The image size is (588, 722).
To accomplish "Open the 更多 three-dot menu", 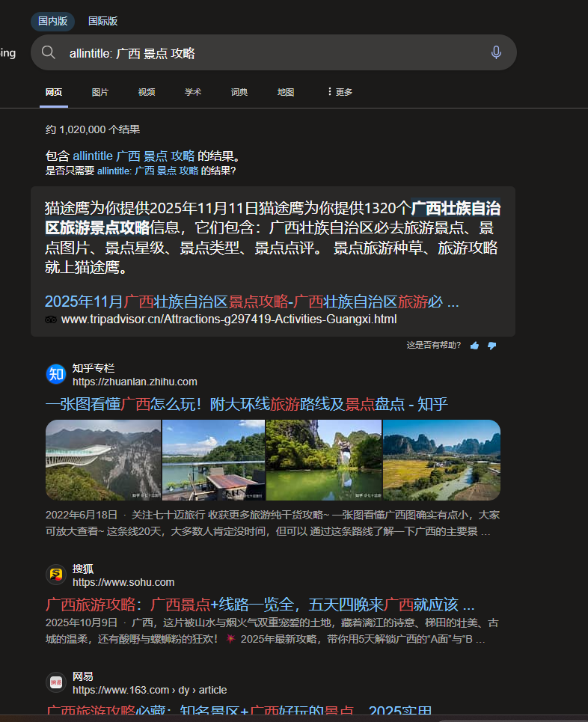I will coord(340,92).
